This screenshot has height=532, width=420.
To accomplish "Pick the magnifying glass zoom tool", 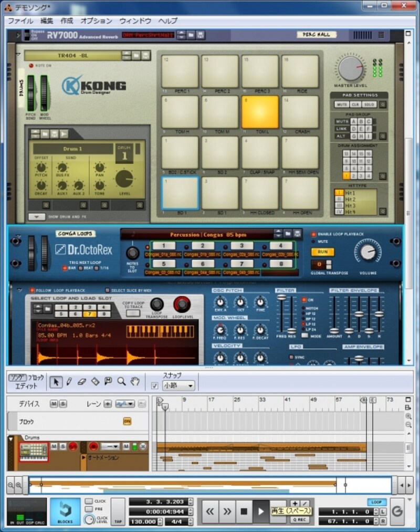I will click(x=121, y=382).
